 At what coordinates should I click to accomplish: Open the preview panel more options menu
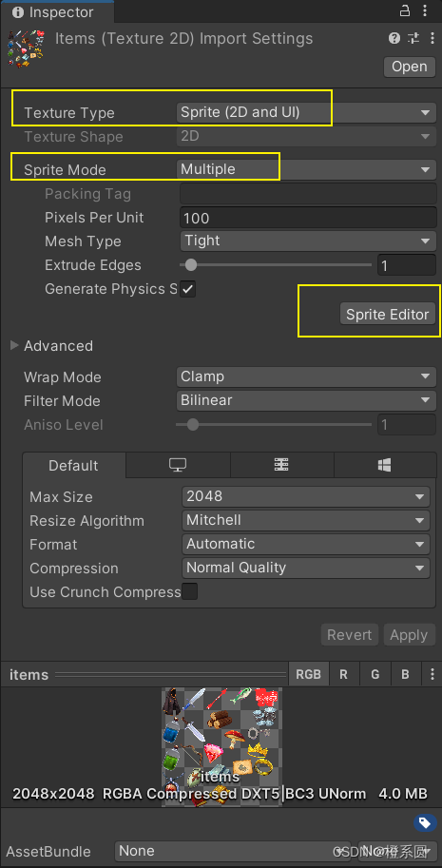[x=432, y=674]
